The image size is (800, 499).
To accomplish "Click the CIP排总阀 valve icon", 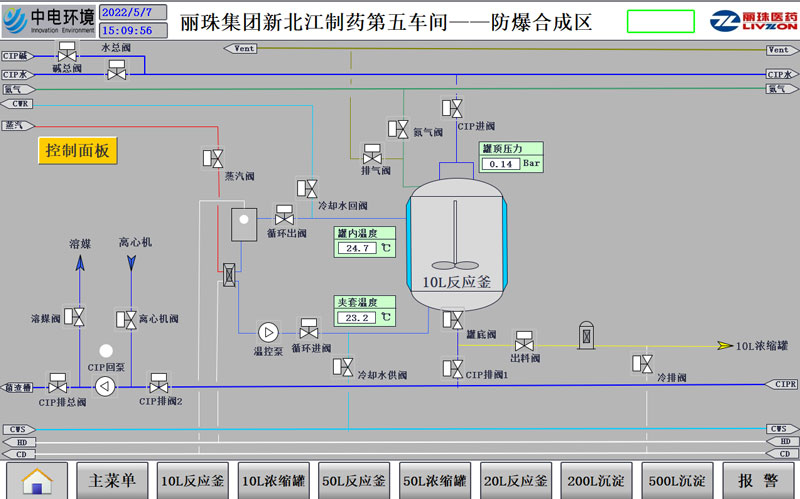I will (57, 383).
